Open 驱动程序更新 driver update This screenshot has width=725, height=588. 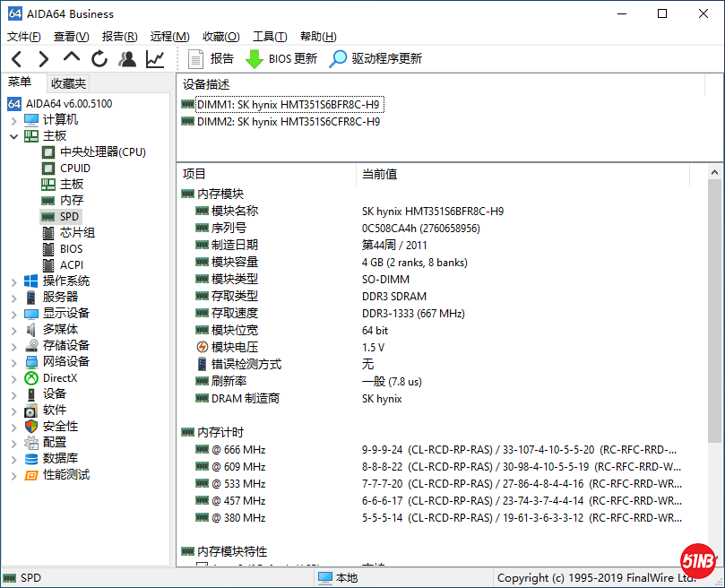(376, 59)
